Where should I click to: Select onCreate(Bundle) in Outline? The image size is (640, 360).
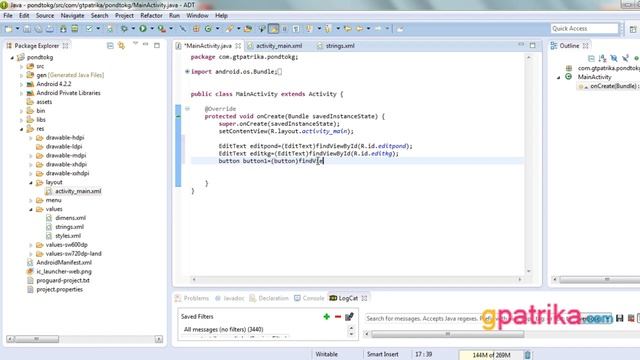612,86
